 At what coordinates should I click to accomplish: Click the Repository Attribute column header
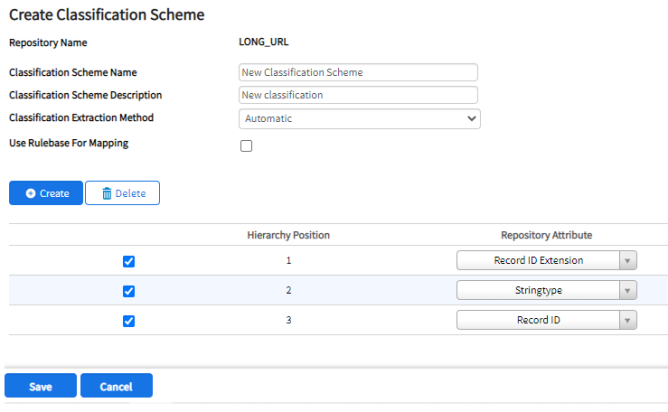[x=546, y=235]
